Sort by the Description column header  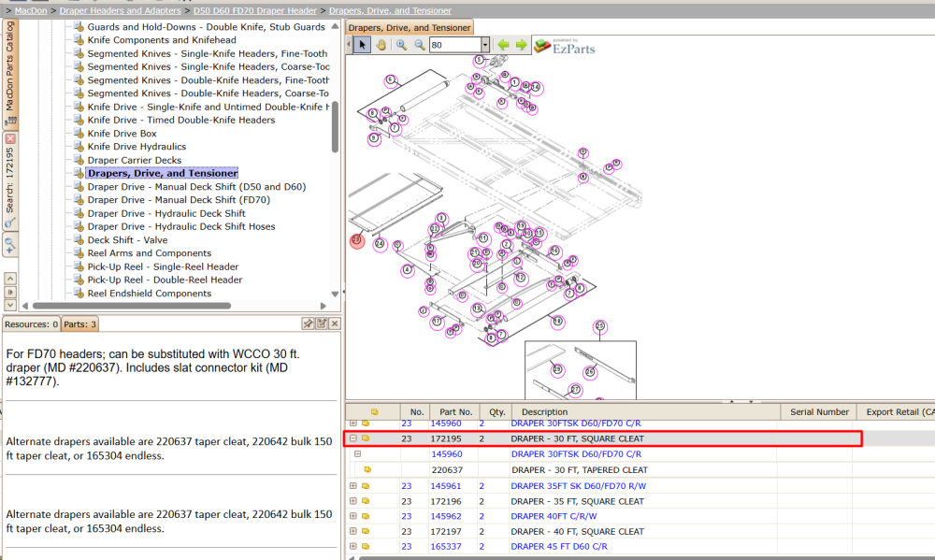tap(644, 412)
